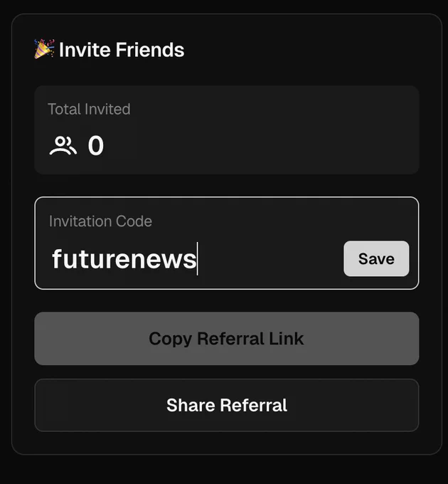Click the Invitation Code label text
The height and width of the screenshot is (484, 448).
pyautogui.click(x=100, y=221)
